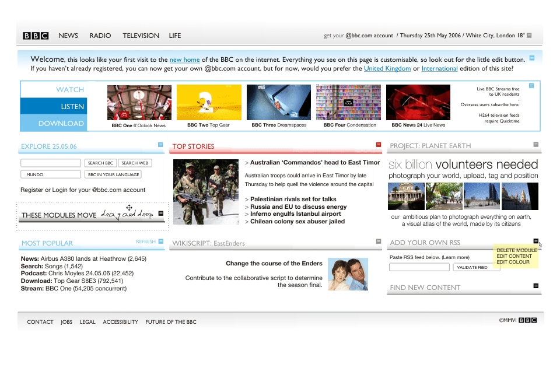560x392 pixels.
Task: Click the footer BBC logo
Action: (x=527, y=320)
